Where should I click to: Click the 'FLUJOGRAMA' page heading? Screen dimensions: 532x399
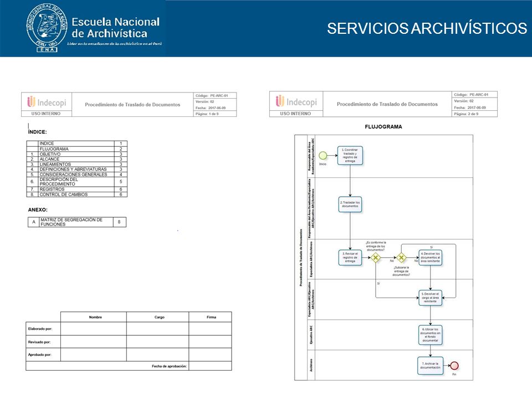pos(383,126)
